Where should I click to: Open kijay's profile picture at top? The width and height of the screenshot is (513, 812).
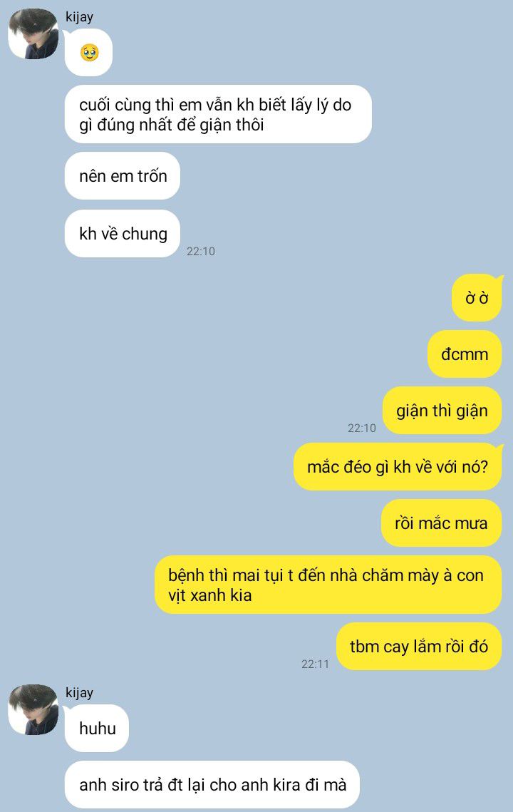pyautogui.click(x=33, y=34)
